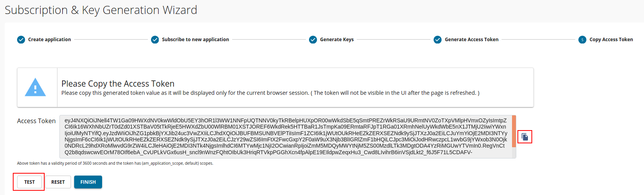Select the Create application step label

tap(49, 40)
